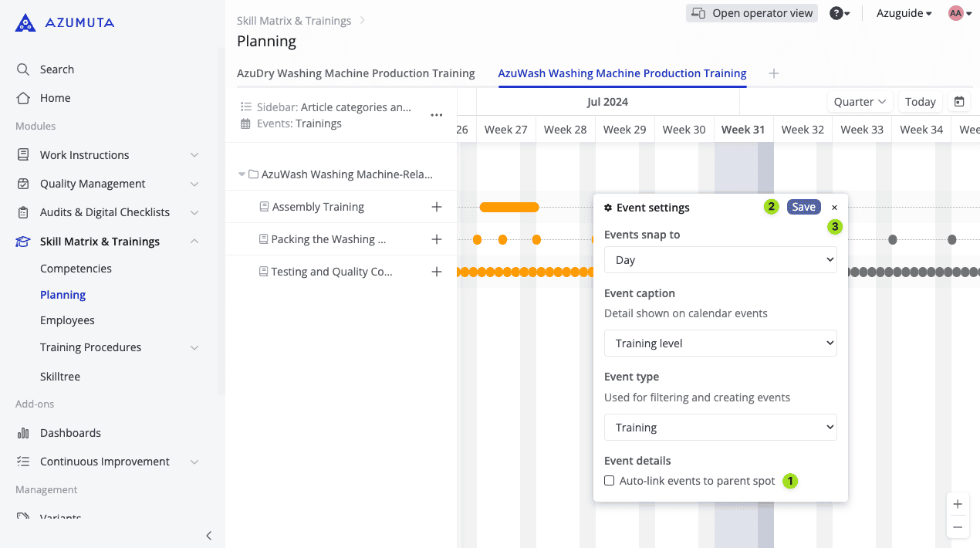The width and height of the screenshot is (980, 548).
Task: Open Competencies in the sidebar menu
Action: pyautogui.click(x=76, y=269)
